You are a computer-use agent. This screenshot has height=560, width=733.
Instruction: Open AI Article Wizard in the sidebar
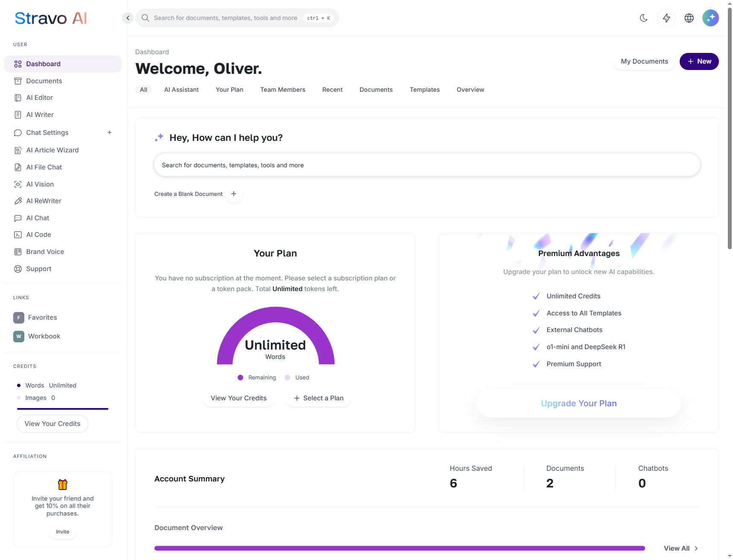point(52,150)
